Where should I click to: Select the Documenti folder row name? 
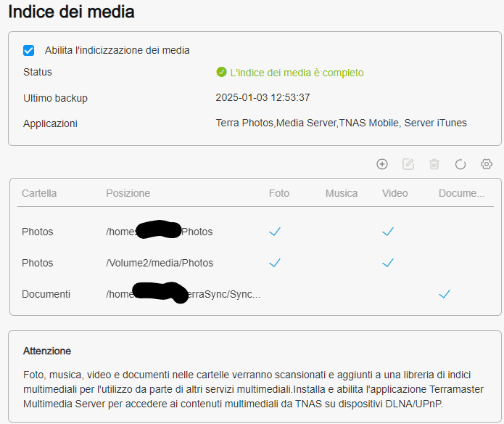tap(46, 294)
